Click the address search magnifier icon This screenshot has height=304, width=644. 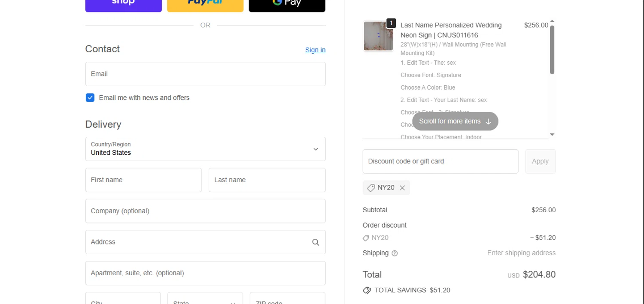point(316,242)
